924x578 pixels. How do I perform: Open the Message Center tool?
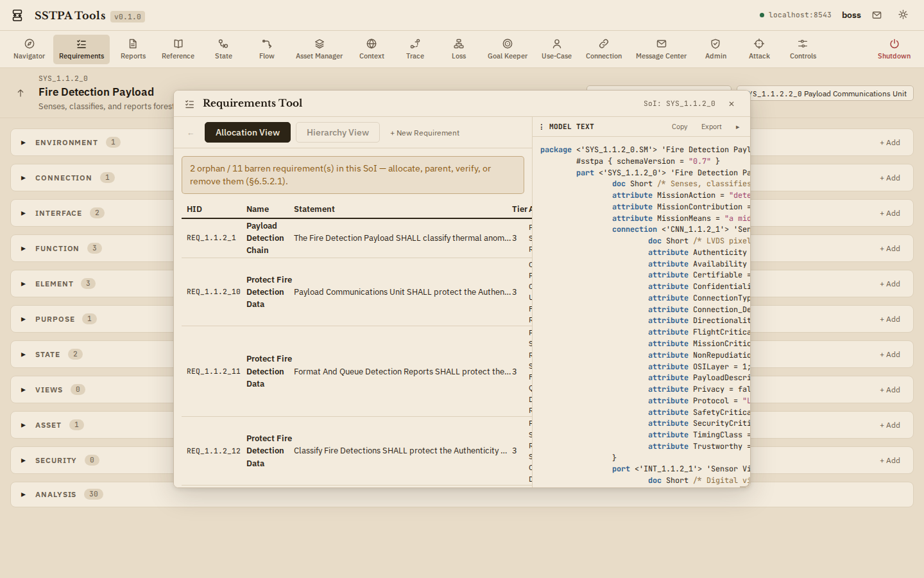661,49
